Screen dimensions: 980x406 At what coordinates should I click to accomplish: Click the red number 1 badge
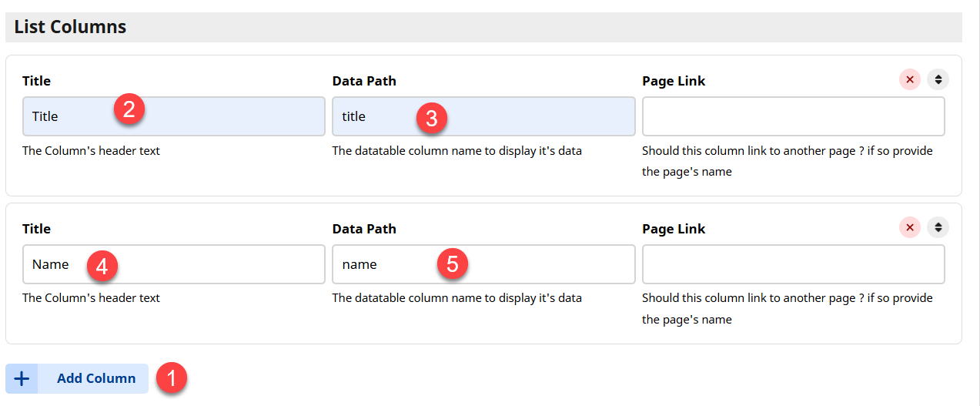tap(171, 378)
